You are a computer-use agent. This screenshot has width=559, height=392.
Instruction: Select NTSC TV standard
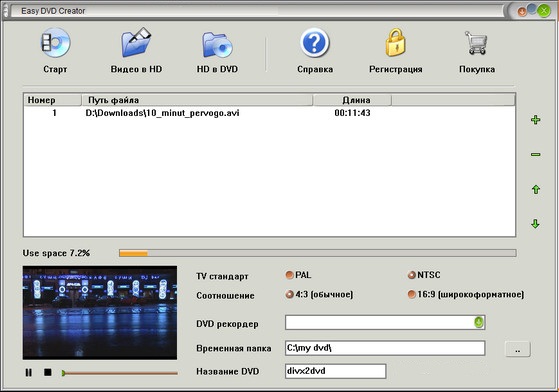pos(412,275)
